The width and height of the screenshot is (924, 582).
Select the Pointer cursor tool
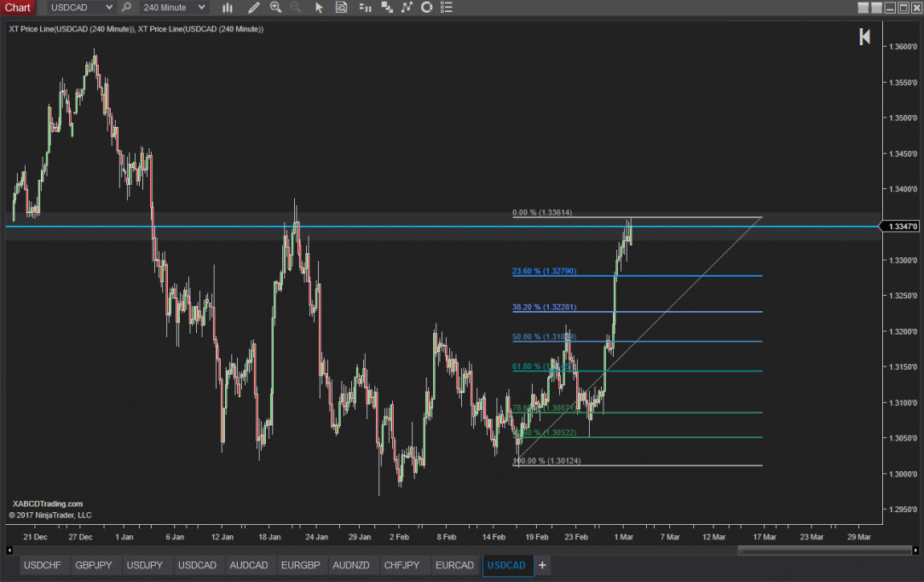[318, 8]
